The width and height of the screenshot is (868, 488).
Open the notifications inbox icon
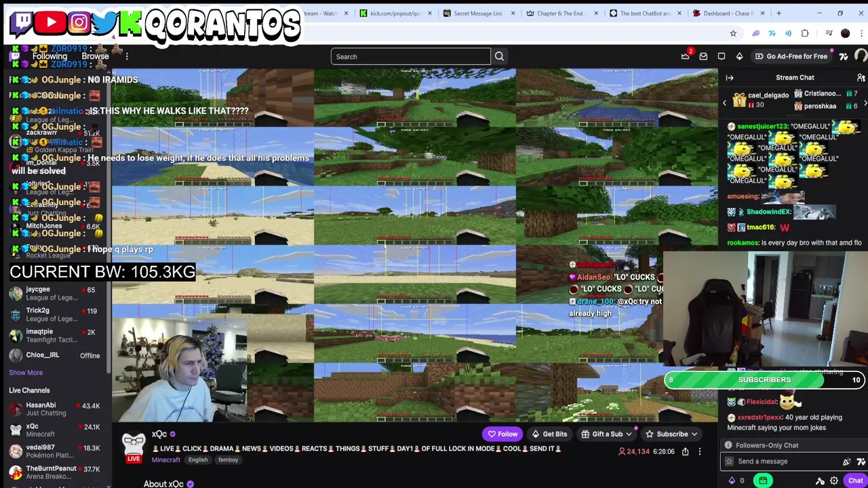(x=703, y=56)
